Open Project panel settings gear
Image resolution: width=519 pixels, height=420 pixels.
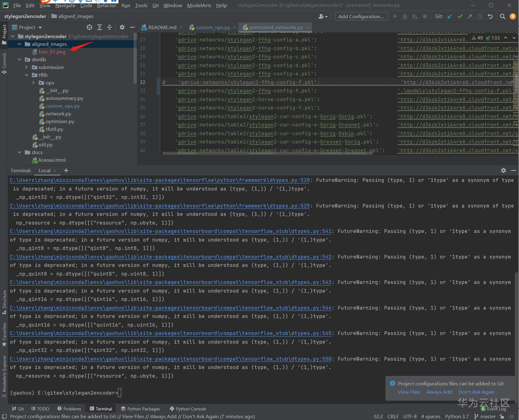pos(122,27)
